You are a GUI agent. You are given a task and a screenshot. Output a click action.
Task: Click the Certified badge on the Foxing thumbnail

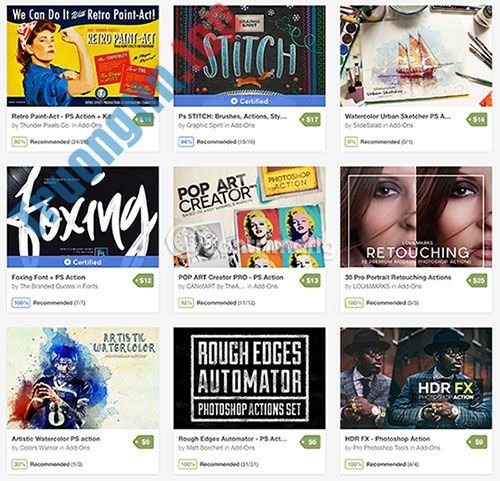[x=83, y=262]
